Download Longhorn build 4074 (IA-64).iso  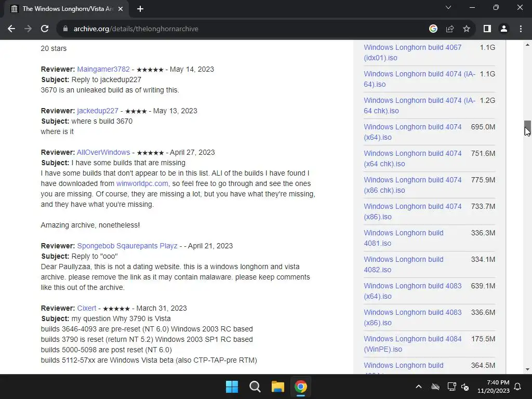[419, 79]
